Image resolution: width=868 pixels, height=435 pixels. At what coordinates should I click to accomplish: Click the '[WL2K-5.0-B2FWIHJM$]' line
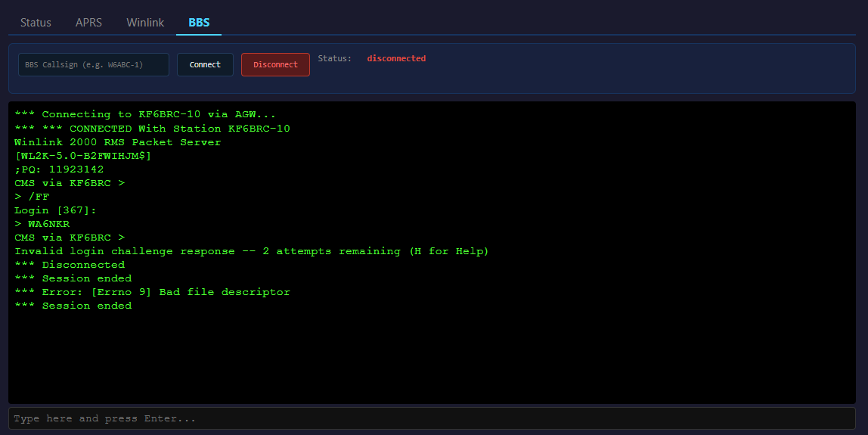click(x=83, y=156)
